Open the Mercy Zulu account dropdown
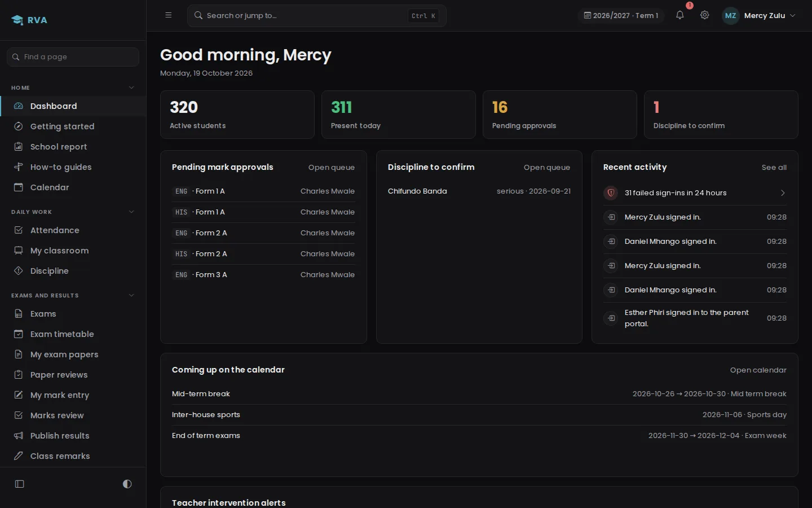The width and height of the screenshot is (812, 508). 759,16
